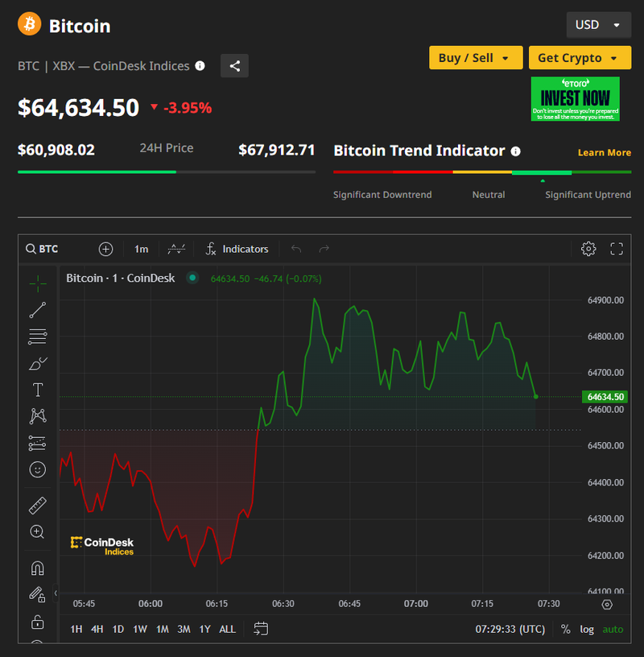Select the 1D time range
The image size is (644, 657).
118,629
